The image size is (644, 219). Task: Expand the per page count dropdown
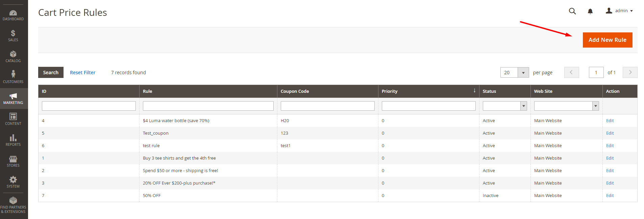tap(523, 73)
